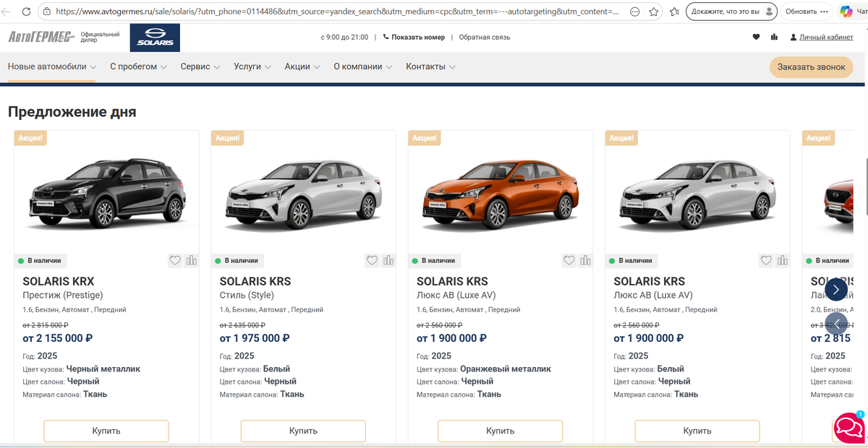868x448 pixels.
Task: Expand the Контакты menu
Action: [x=430, y=66]
